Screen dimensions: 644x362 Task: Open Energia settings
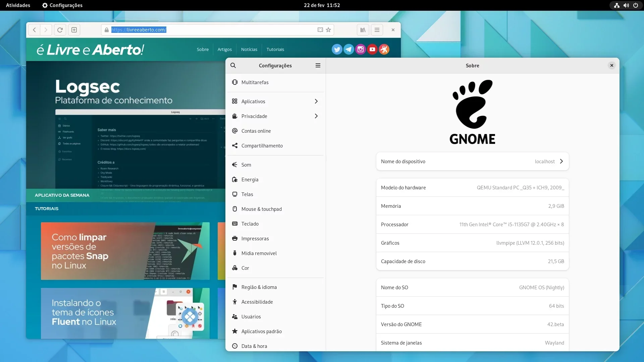coord(275,179)
